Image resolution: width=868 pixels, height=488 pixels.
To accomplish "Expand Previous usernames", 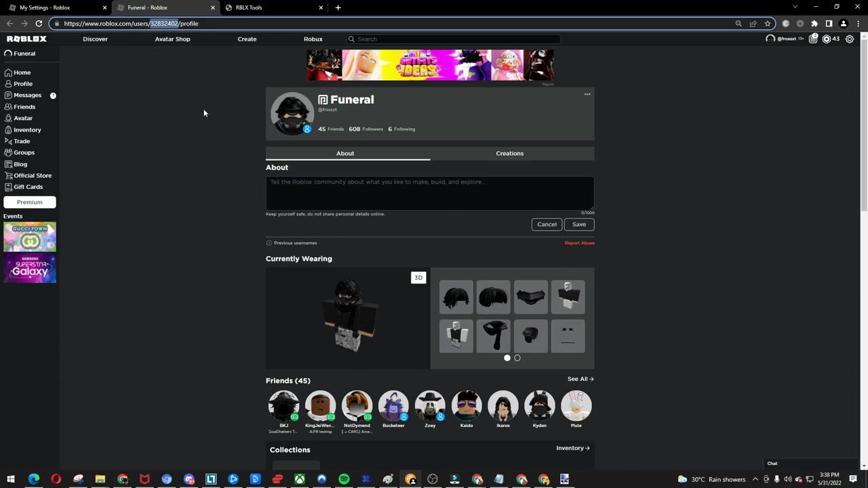I will tap(292, 243).
